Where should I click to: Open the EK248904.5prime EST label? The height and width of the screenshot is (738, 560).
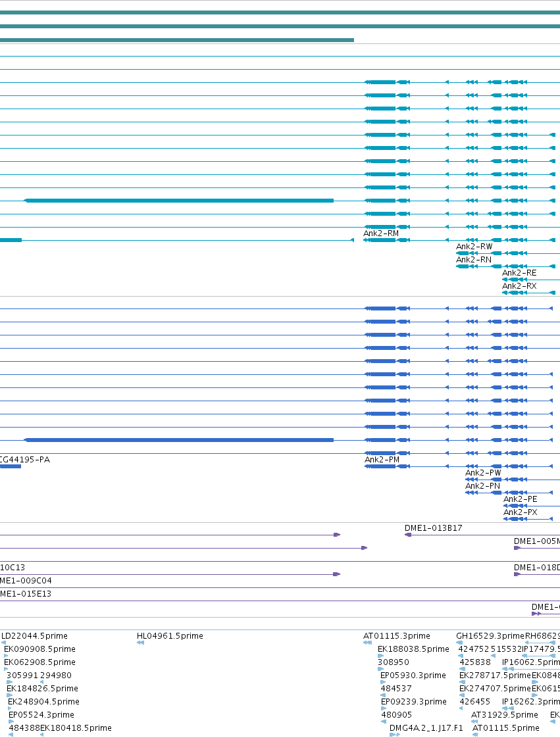[x=44, y=702]
